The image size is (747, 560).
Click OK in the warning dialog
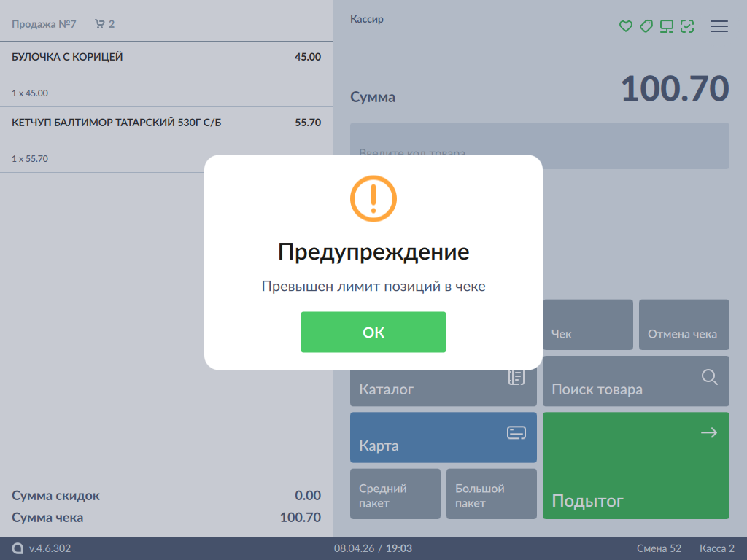pos(373,332)
